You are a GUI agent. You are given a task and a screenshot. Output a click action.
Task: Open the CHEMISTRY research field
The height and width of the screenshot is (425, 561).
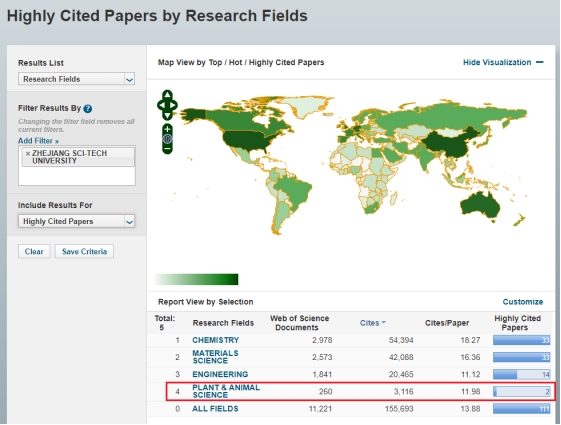click(x=215, y=340)
